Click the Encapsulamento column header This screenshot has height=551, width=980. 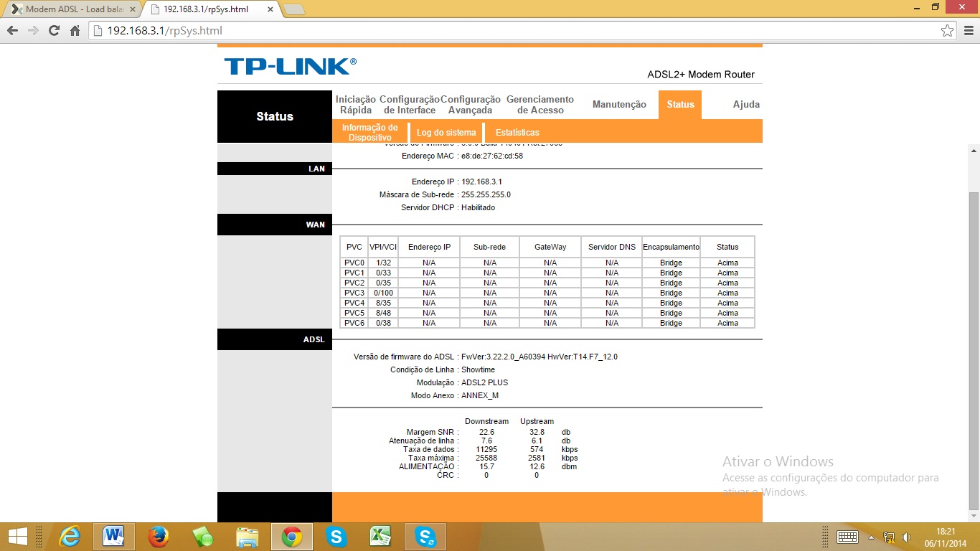click(671, 247)
